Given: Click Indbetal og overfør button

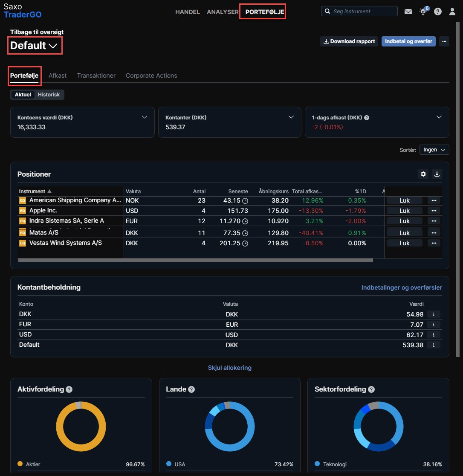Looking at the screenshot, I should tap(408, 41).
